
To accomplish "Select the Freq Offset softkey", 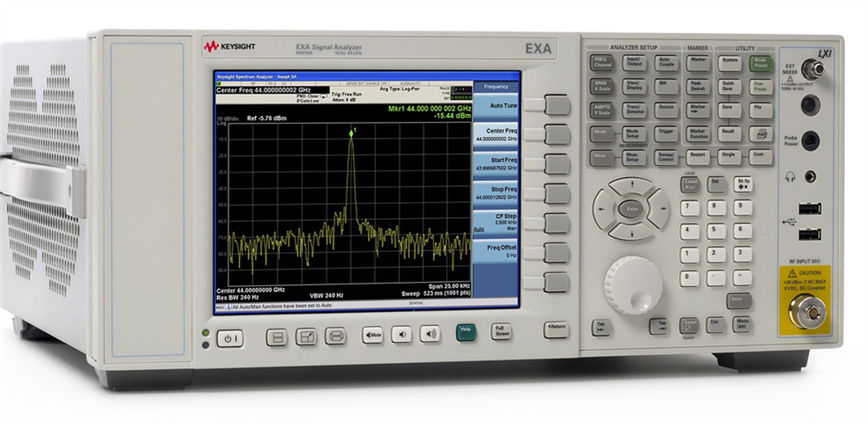I will tap(495, 253).
